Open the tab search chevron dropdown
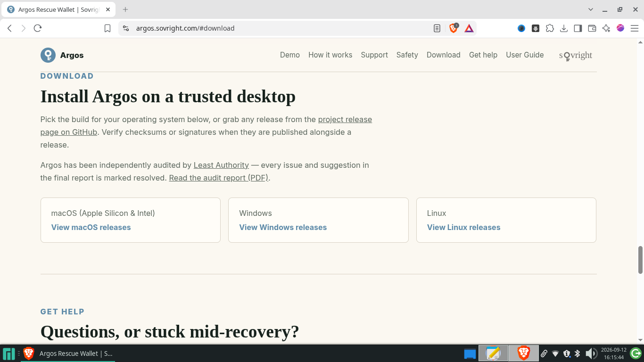The width and height of the screenshot is (644, 362). (x=591, y=9)
